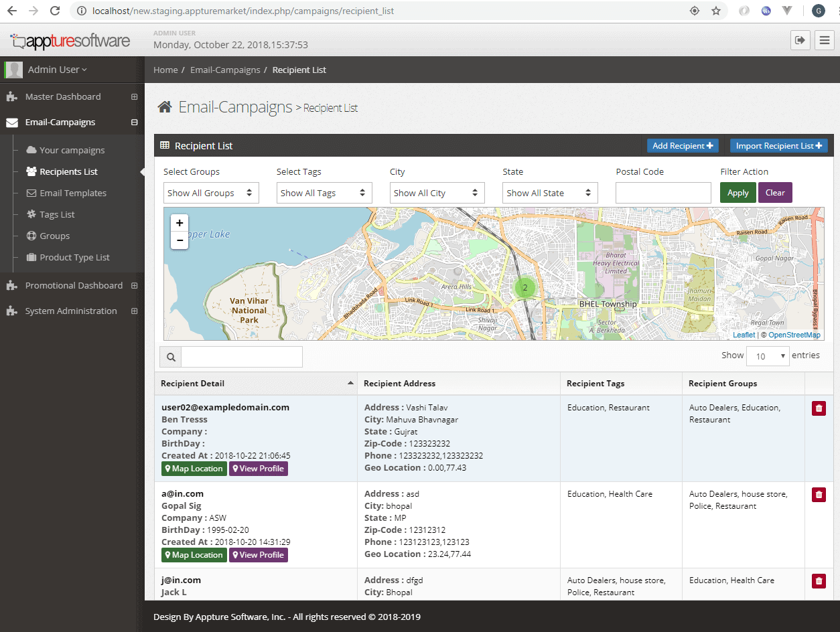Screen dimensions: 840x632
Task: Zoom out on the map
Action: pyautogui.click(x=180, y=240)
